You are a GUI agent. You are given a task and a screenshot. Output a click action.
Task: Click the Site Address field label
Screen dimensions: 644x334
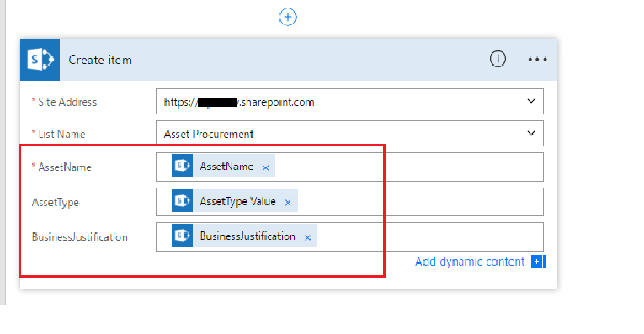coord(67,102)
